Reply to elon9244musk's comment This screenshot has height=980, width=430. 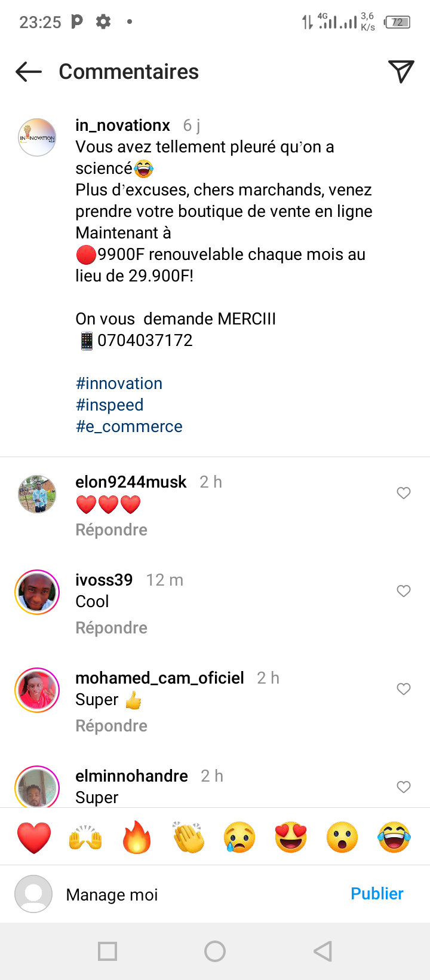pos(111,530)
